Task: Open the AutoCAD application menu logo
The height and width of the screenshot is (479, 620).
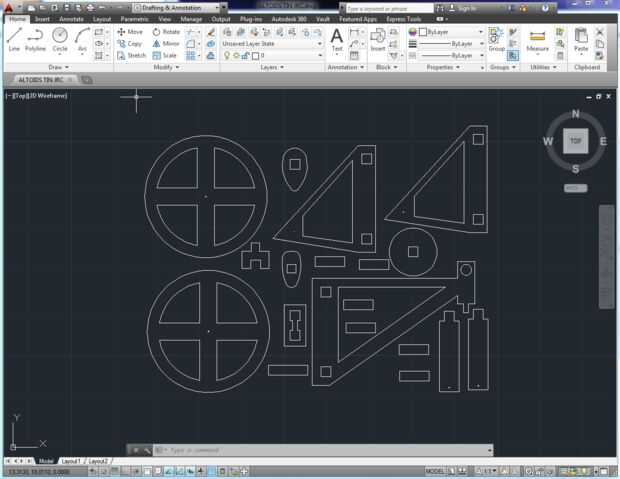Action: tap(8, 8)
